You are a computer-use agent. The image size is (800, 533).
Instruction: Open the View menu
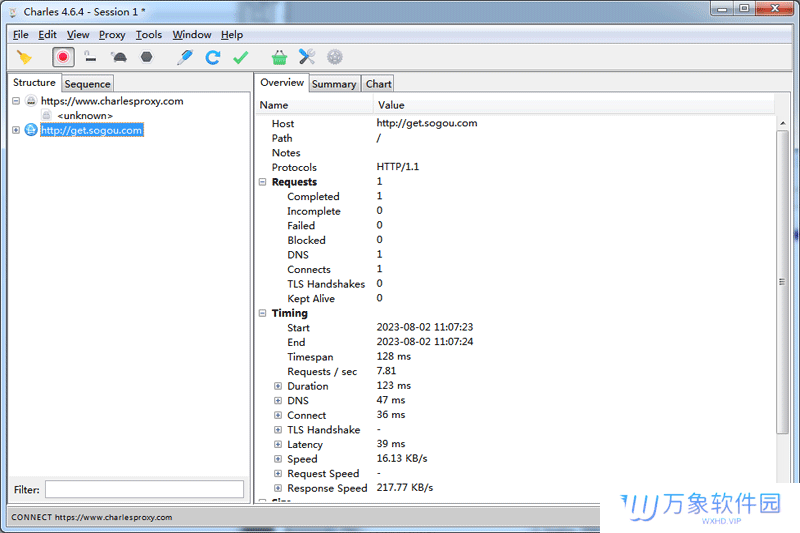coord(78,35)
